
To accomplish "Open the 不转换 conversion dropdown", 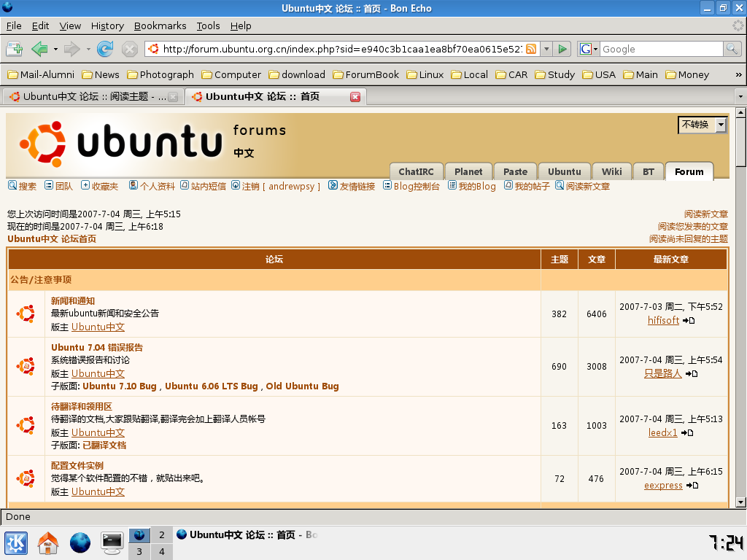I will (703, 125).
